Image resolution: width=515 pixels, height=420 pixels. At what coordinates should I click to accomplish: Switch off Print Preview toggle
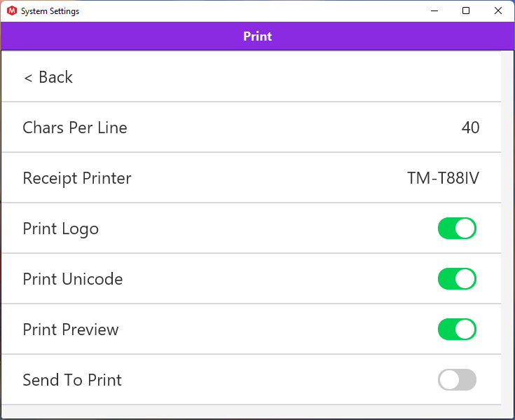[x=457, y=330]
